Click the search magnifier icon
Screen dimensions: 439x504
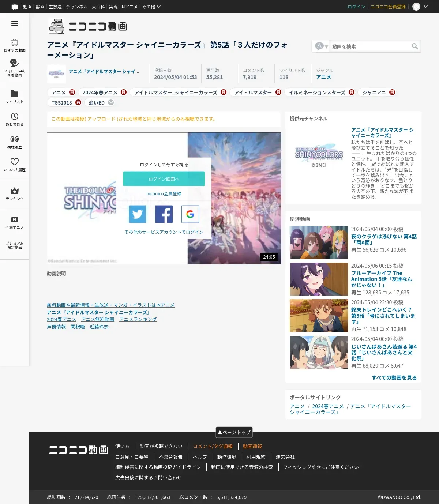click(414, 46)
